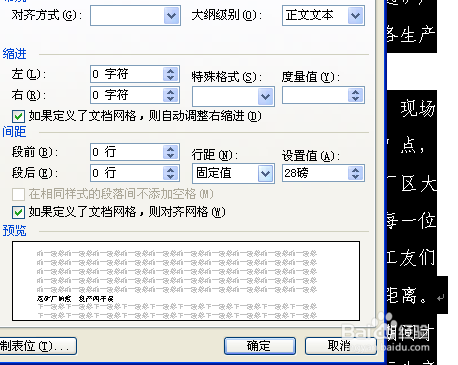Uncheck auto-adjust right indent 文档网格 checkbox
Viewport: 458px width, 365px height.
click(x=18, y=116)
